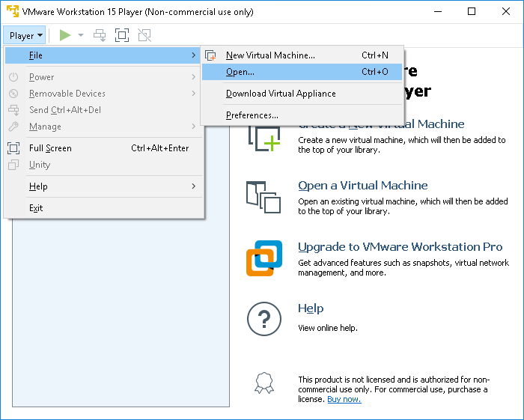The image size is (524, 420).
Task: Click the Help heading link
Action: point(311,308)
